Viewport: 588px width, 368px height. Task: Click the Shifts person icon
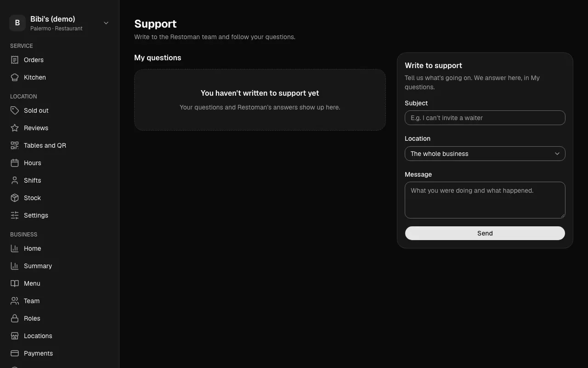point(15,180)
